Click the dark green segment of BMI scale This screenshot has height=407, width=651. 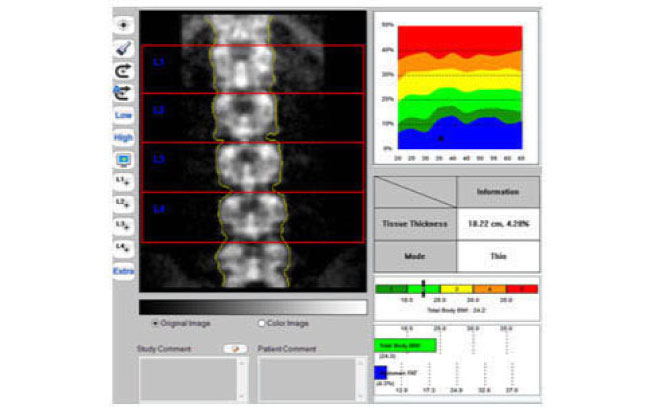point(391,289)
